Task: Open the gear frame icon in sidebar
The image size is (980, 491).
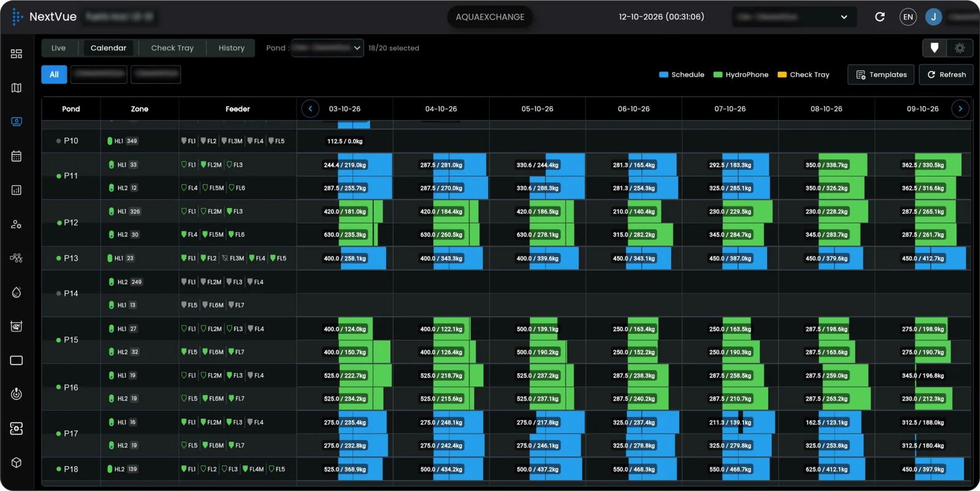Action: click(x=17, y=429)
